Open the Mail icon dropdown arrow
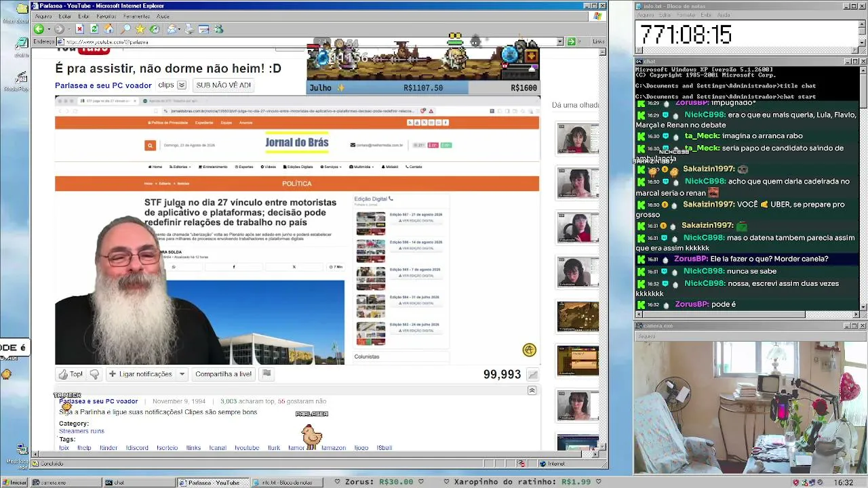The height and width of the screenshot is (488, 868). [180, 29]
